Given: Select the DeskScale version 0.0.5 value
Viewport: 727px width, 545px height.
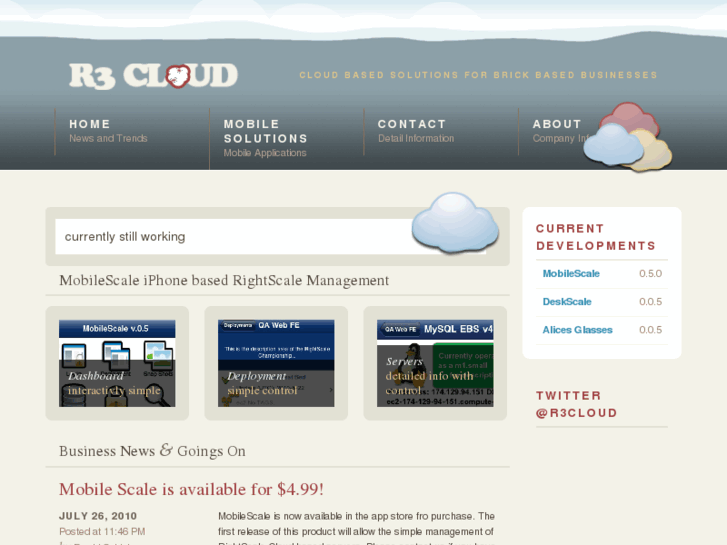Looking at the screenshot, I should click(x=650, y=301).
